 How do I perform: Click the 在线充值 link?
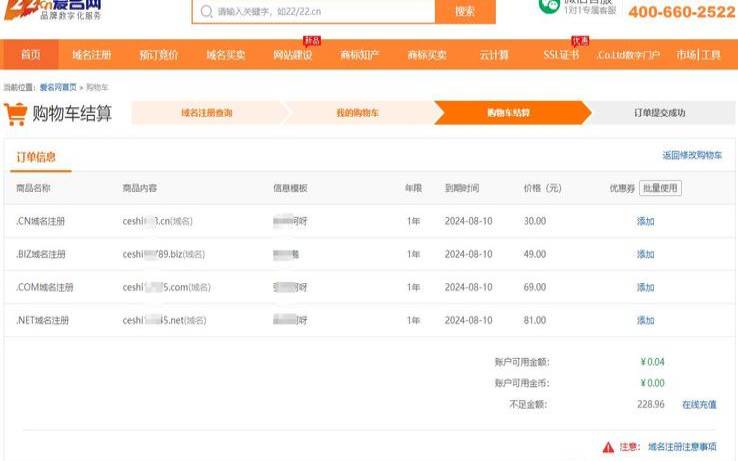point(699,404)
